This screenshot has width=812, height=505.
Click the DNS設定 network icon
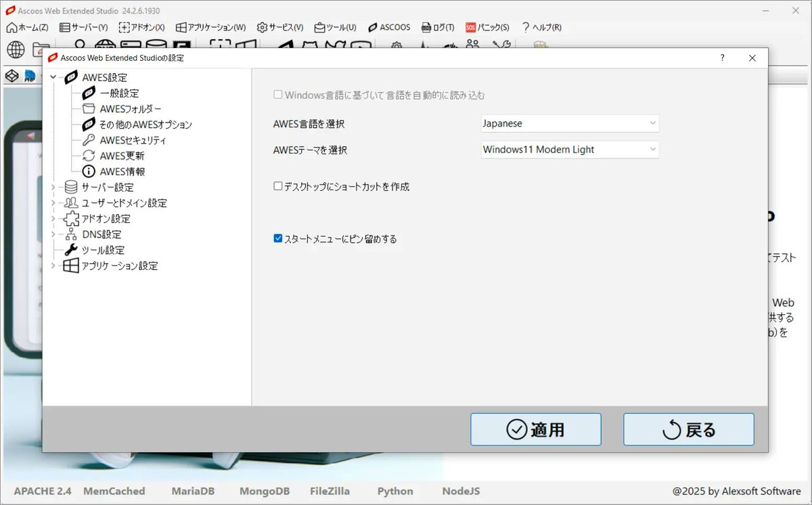[70, 234]
